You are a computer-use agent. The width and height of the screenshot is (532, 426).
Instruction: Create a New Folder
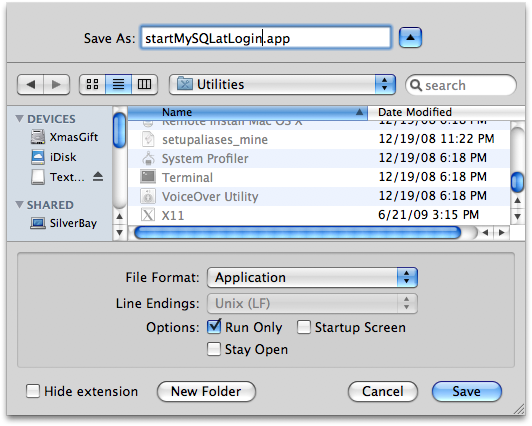pos(206,391)
